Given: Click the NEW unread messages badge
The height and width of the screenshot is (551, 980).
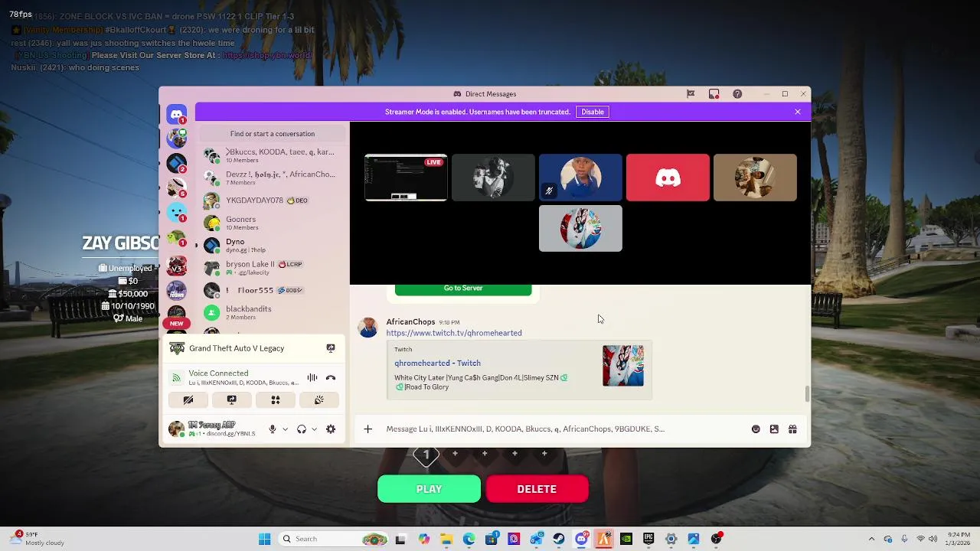Looking at the screenshot, I should pos(177,324).
